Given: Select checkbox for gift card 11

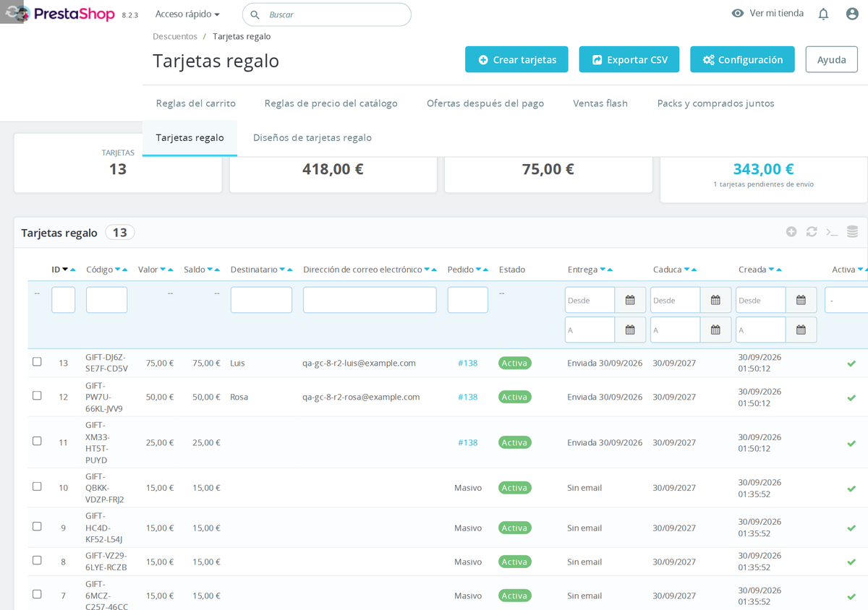Looking at the screenshot, I should pyautogui.click(x=37, y=442).
